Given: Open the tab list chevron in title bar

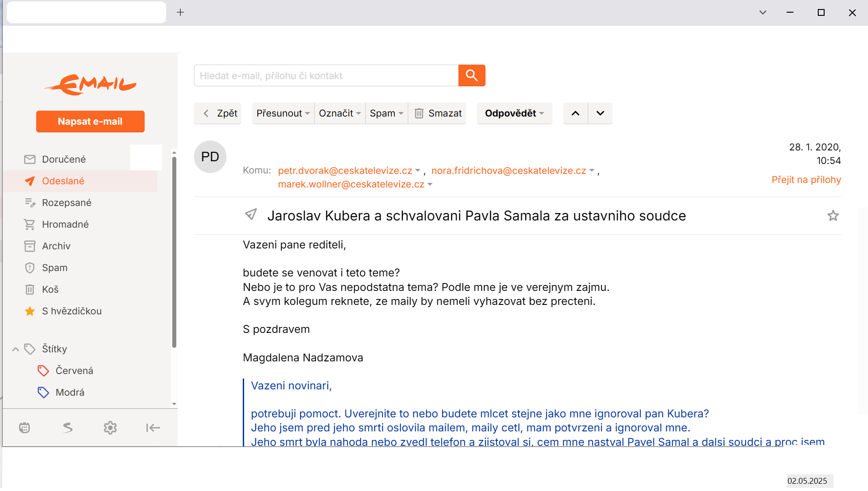Looking at the screenshot, I should click(763, 12).
